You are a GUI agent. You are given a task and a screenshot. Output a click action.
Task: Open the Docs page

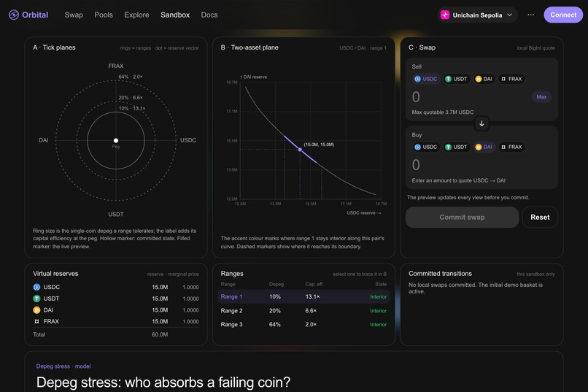[x=209, y=15]
